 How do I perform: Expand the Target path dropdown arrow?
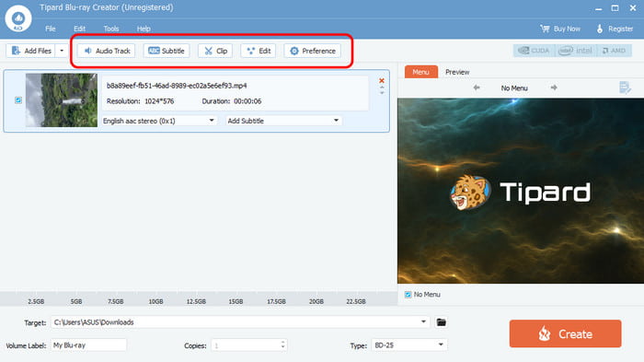tap(423, 321)
